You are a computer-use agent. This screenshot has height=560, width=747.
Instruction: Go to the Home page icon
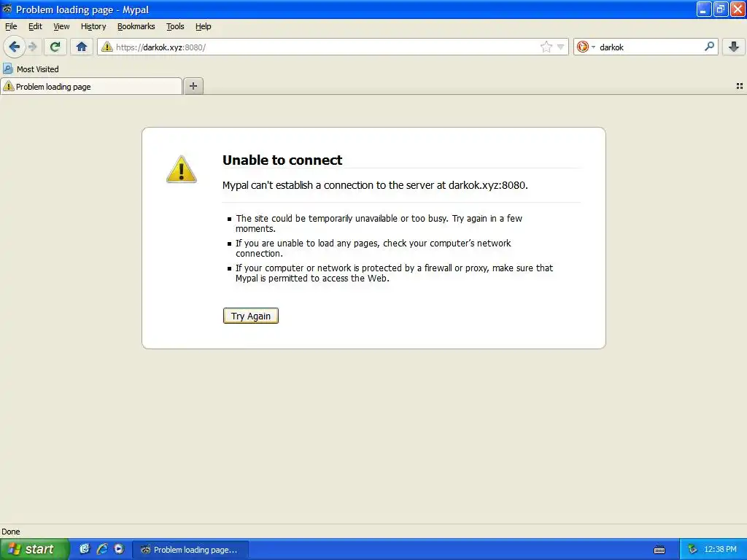tap(82, 47)
